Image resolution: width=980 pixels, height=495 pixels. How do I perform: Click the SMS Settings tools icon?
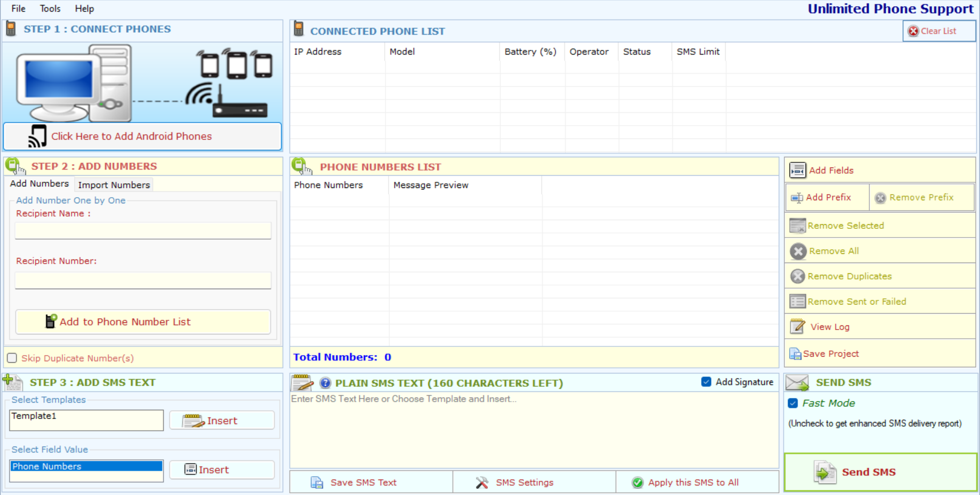tap(482, 483)
